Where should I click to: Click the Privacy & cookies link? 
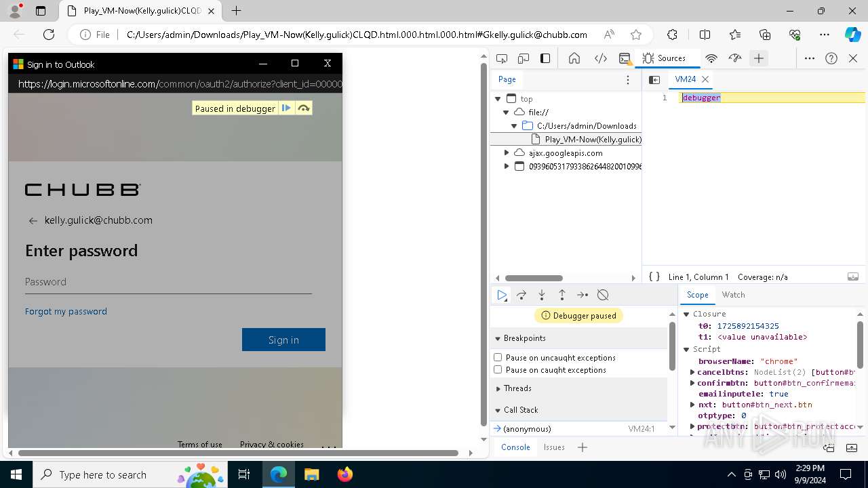point(272,444)
